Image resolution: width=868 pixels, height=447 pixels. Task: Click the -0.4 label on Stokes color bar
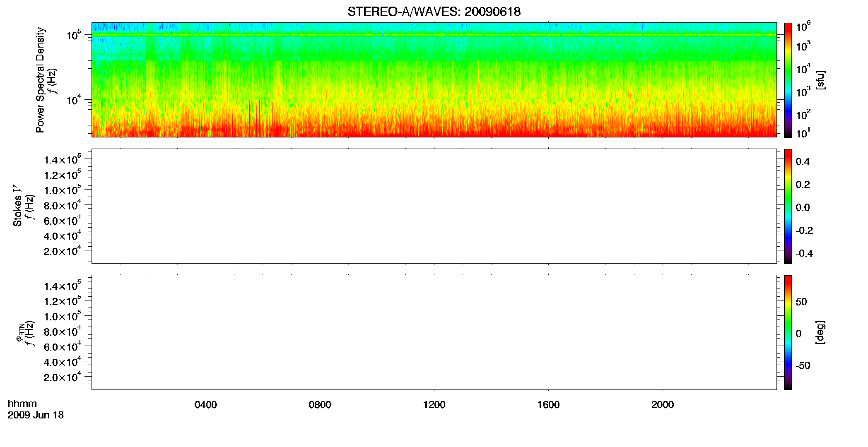804,253
